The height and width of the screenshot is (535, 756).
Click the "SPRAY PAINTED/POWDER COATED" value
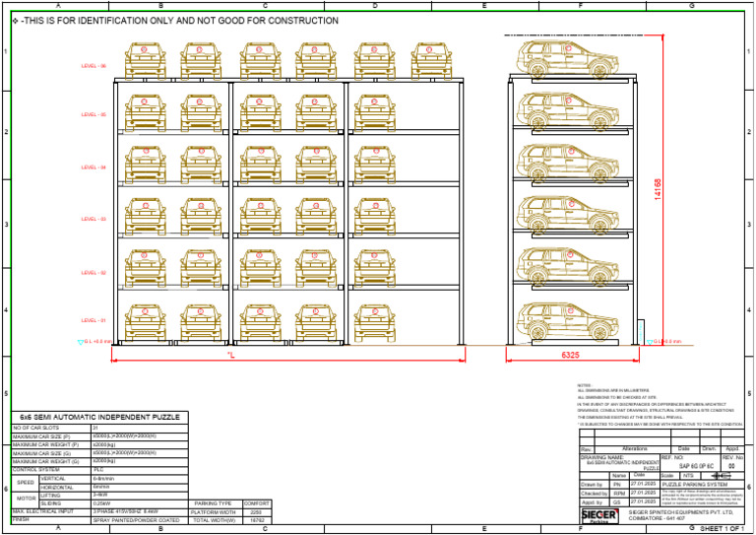point(136,520)
